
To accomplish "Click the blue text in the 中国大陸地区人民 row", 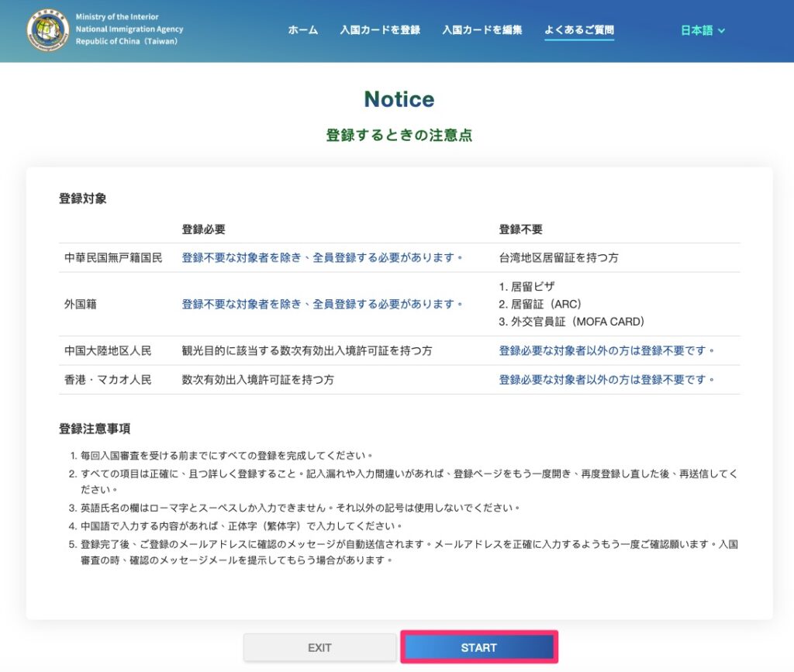I will pyautogui.click(x=606, y=350).
